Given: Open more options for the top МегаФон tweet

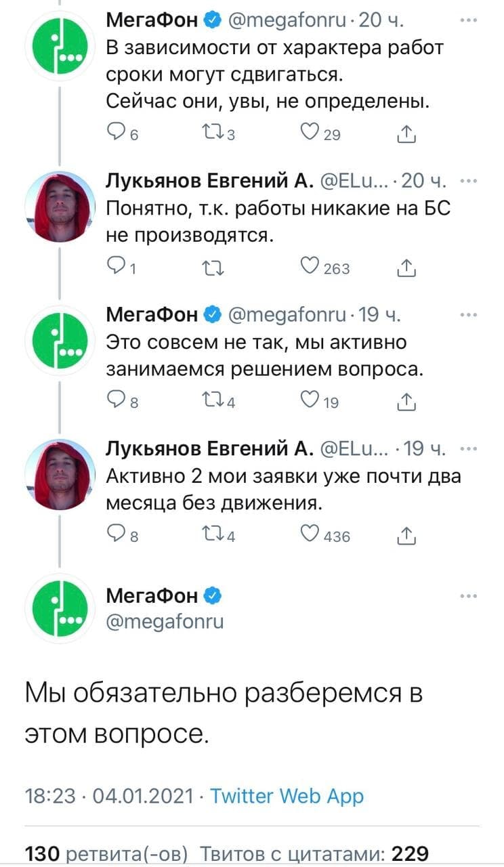Looking at the screenshot, I should point(468,22).
